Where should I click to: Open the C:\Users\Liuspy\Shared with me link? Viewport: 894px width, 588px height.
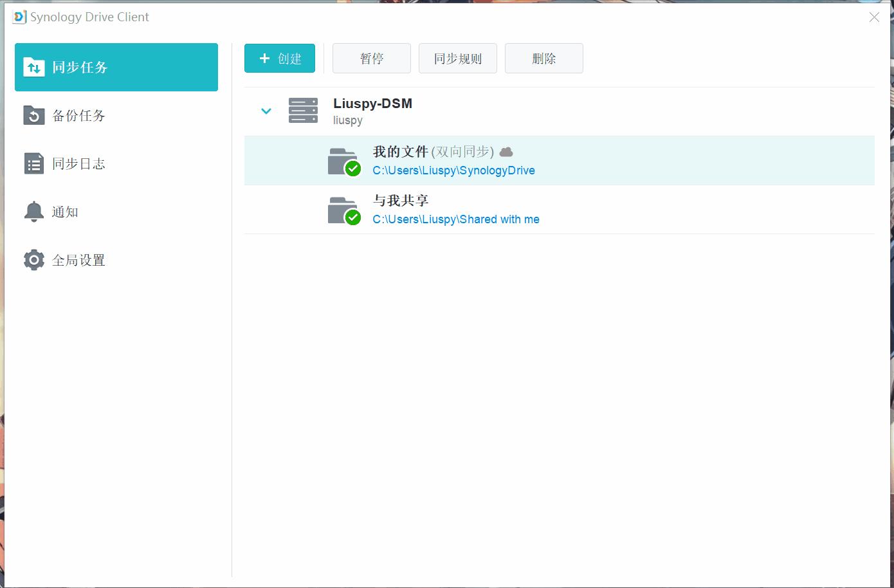(x=456, y=219)
